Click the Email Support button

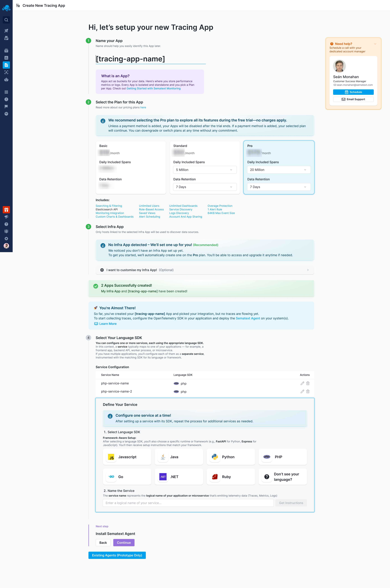(353, 99)
